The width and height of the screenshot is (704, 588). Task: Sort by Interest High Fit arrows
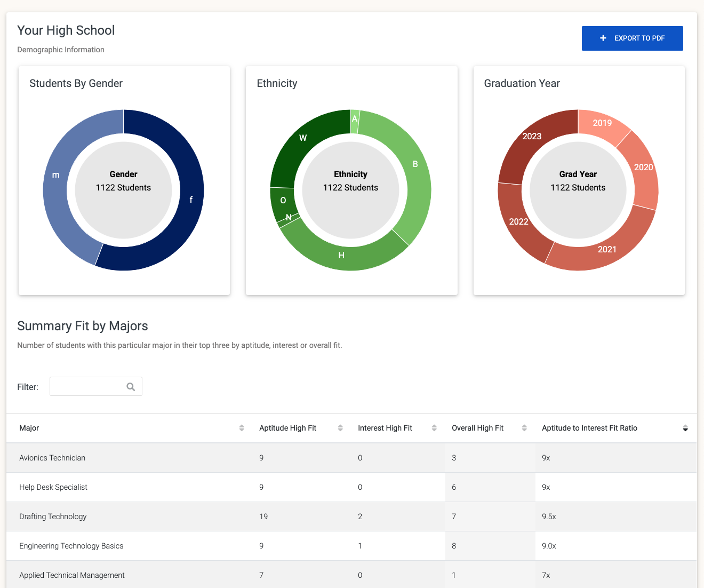434,428
